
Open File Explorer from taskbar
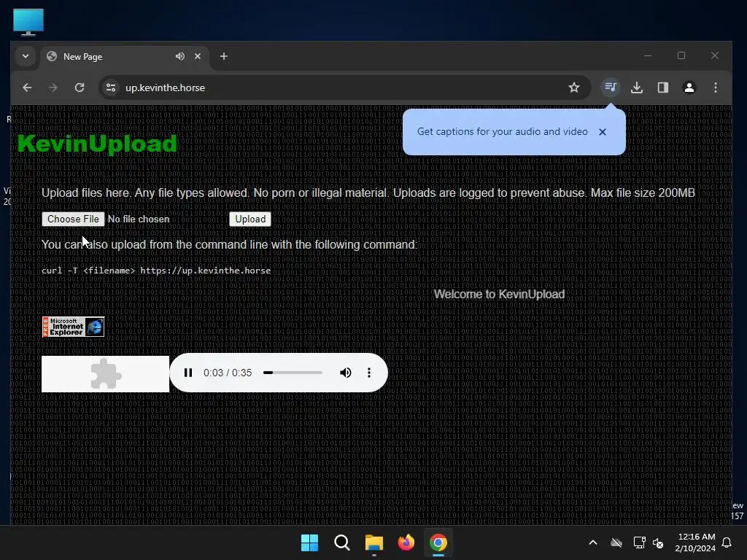[x=374, y=542]
